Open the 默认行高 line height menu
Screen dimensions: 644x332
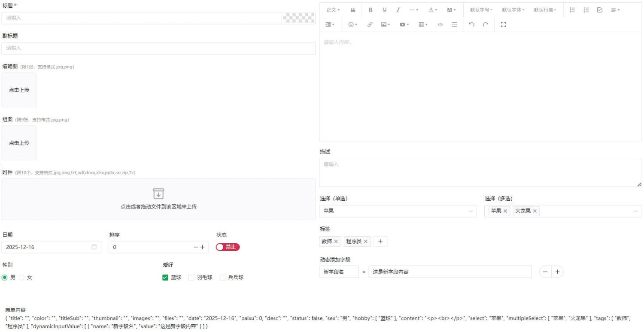(x=545, y=10)
